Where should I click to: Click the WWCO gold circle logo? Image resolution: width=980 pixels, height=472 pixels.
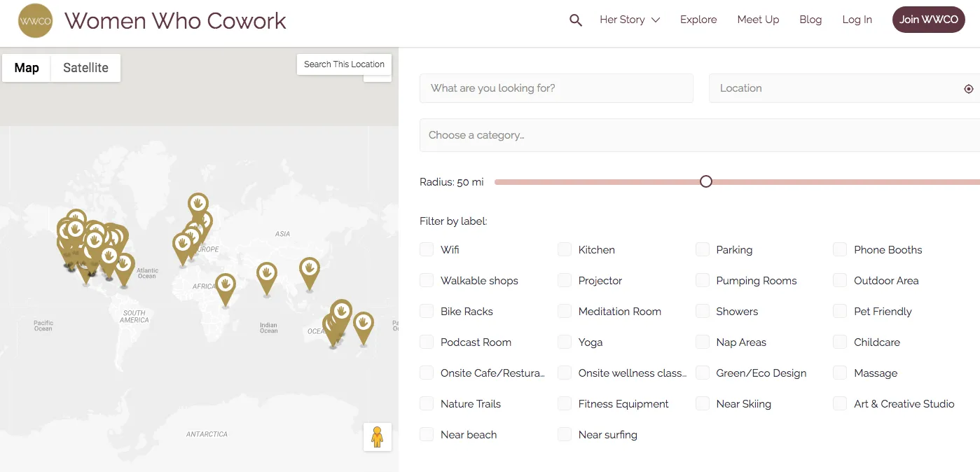pos(35,20)
